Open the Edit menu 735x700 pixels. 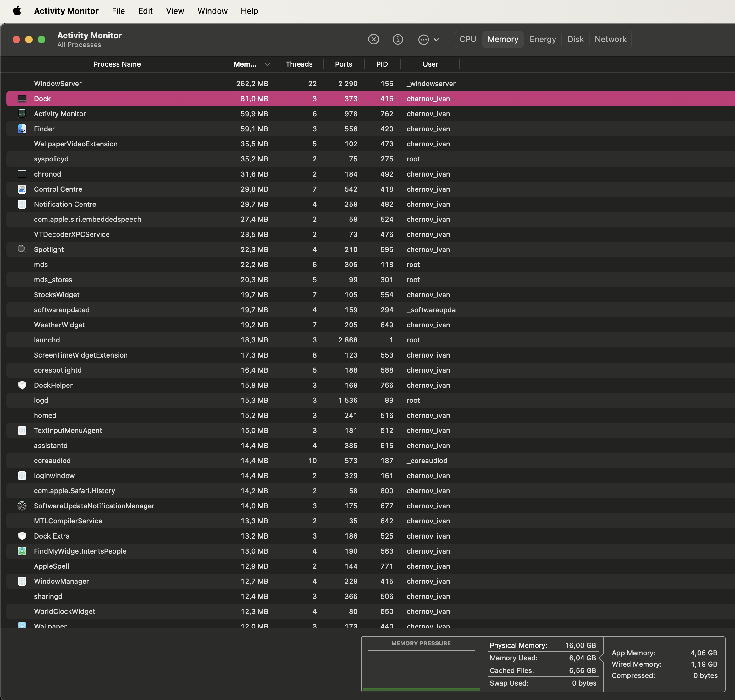pyautogui.click(x=145, y=11)
